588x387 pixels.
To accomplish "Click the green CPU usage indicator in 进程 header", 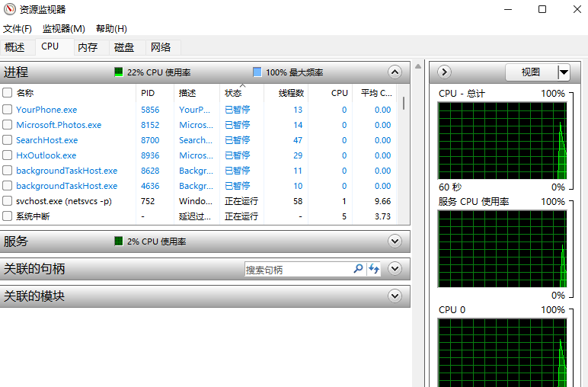I will pos(119,72).
